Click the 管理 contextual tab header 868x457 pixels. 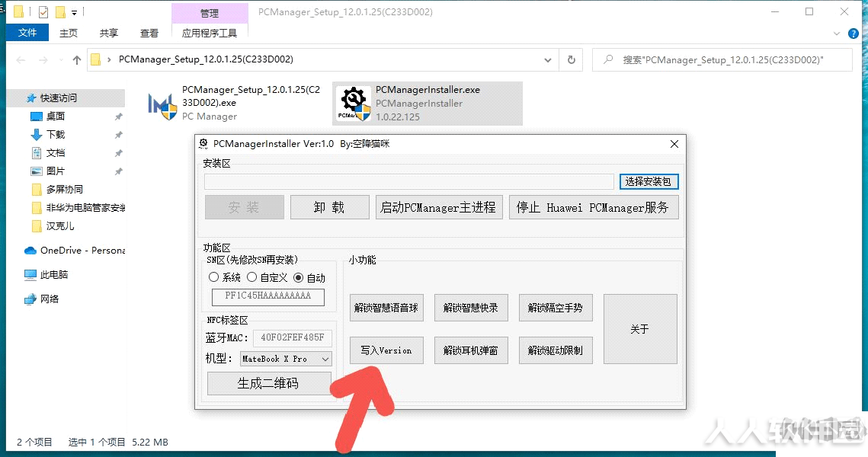click(x=210, y=13)
